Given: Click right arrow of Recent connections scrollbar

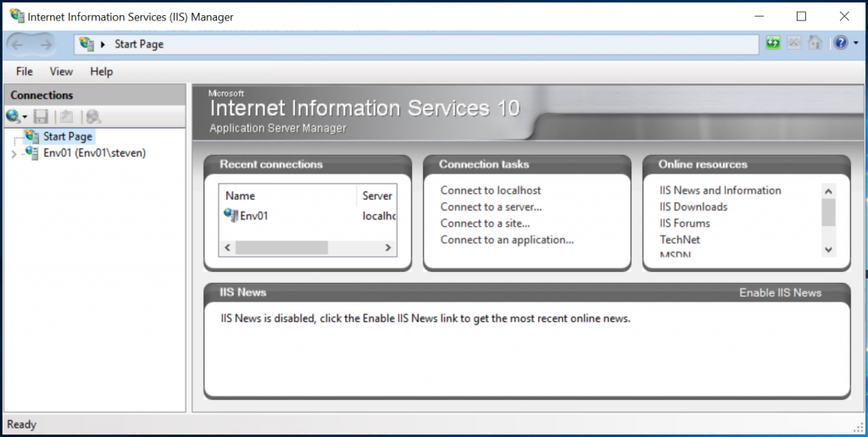Looking at the screenshot, I should pyautogui.click(x=388, y=247).
